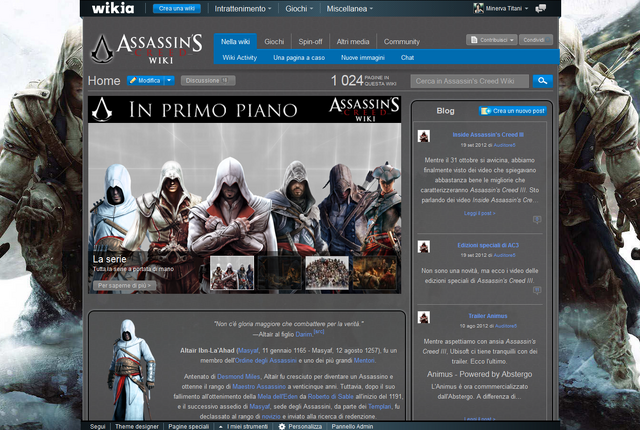
Task: Click Pagine speciali in bottom toolbar
Action: (189, 426)
